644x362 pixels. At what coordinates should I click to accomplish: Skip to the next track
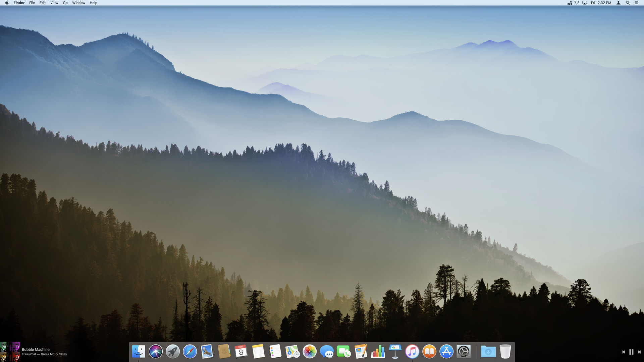pos(639,352)
